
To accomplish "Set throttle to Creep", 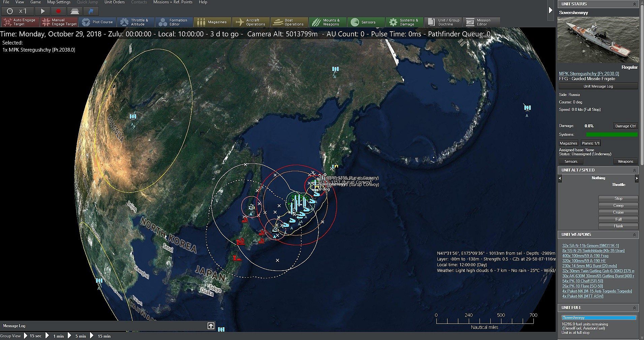I will click(618, 206).
